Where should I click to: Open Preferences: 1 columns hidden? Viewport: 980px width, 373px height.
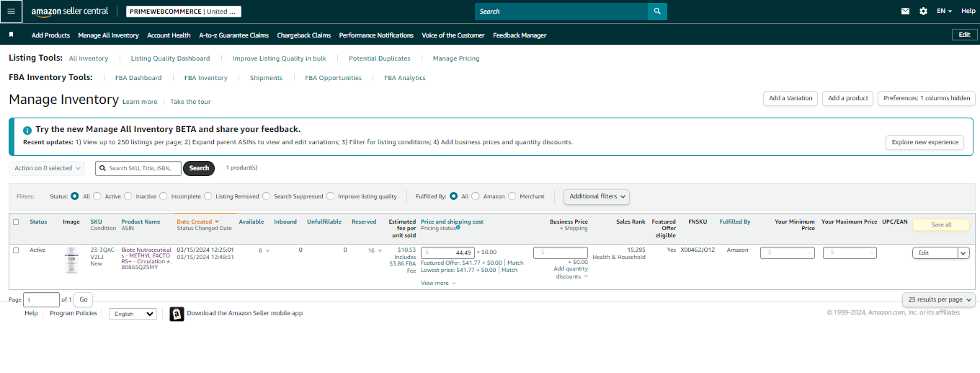click(927, 98)
